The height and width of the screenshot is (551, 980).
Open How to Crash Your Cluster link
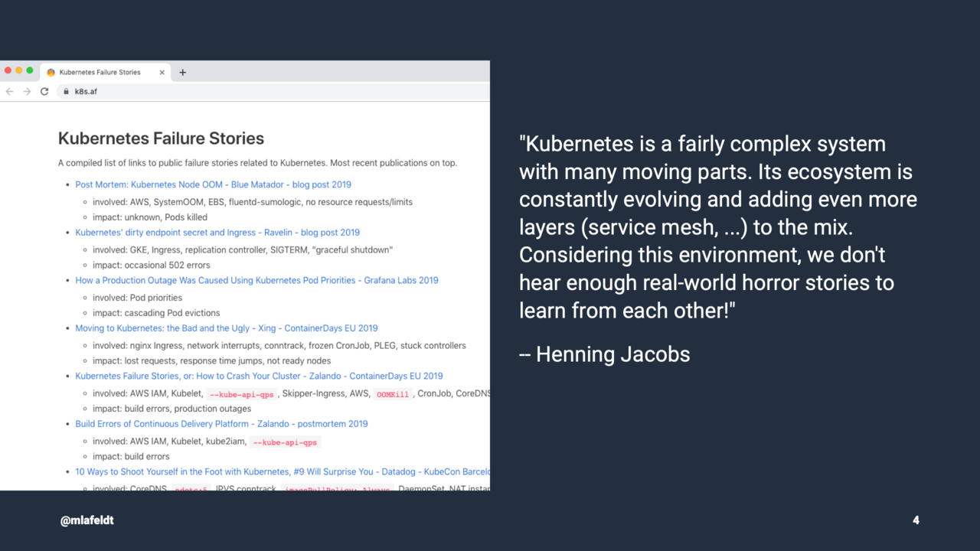[259, 376]
